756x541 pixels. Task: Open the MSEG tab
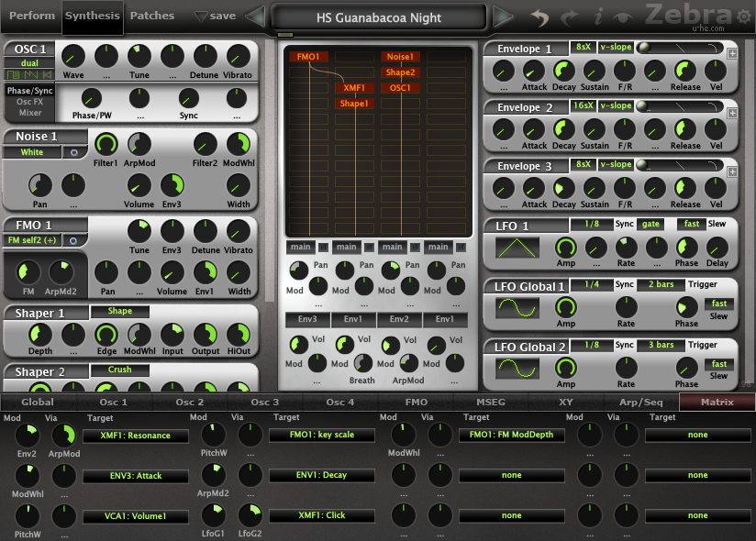coord(491,403)
